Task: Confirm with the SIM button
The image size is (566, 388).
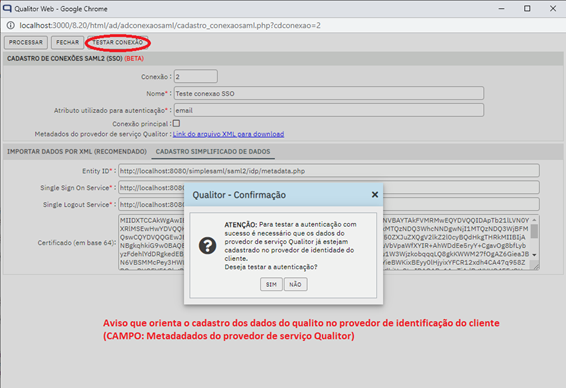Action: tap(271, 284)
